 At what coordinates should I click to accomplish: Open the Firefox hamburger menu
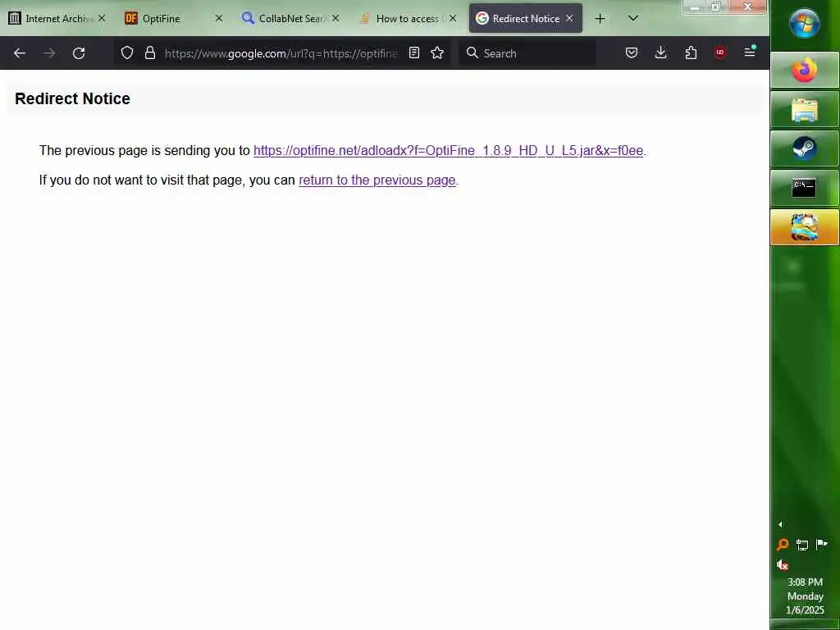pos(750,52)
